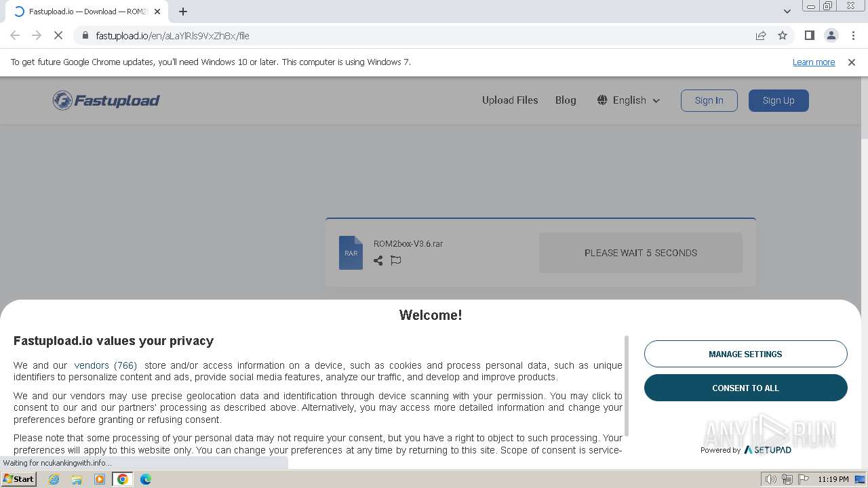Open the Blog page
Viewport: 868px width, 488px height.
tap(566, 100)
